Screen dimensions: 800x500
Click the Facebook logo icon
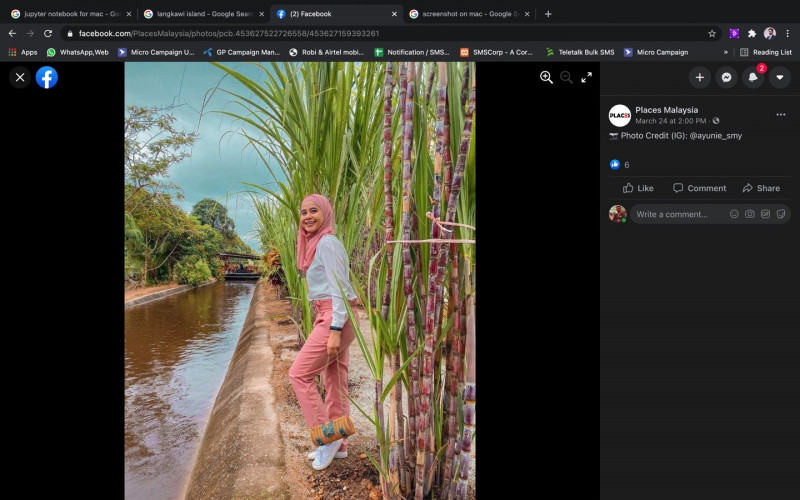(x=47, y=77)
